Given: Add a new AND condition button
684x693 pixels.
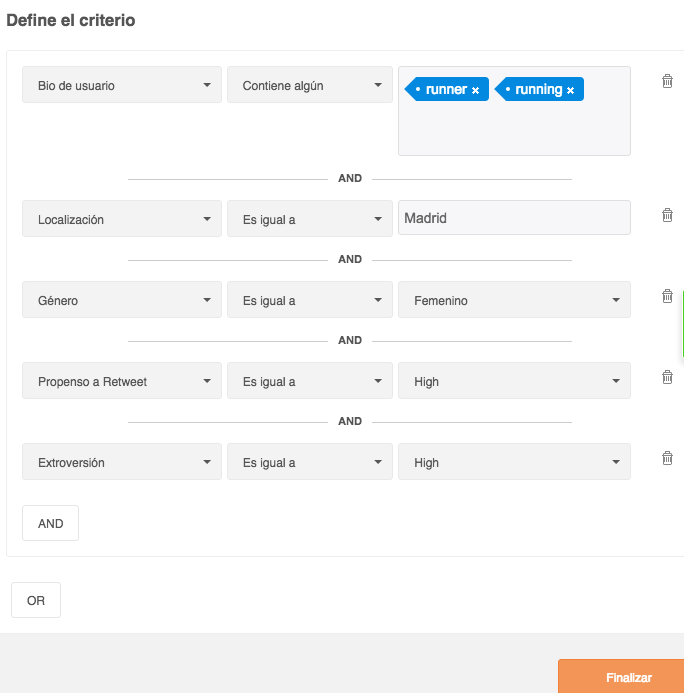Looking at the screenshot, I should [x=50, y=523].
